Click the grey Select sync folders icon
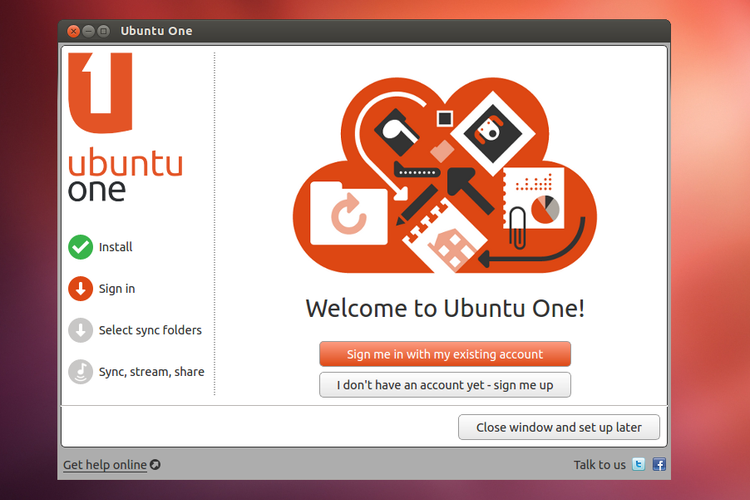Viewport: 750px width, 500px height. [x=80, y=330]
